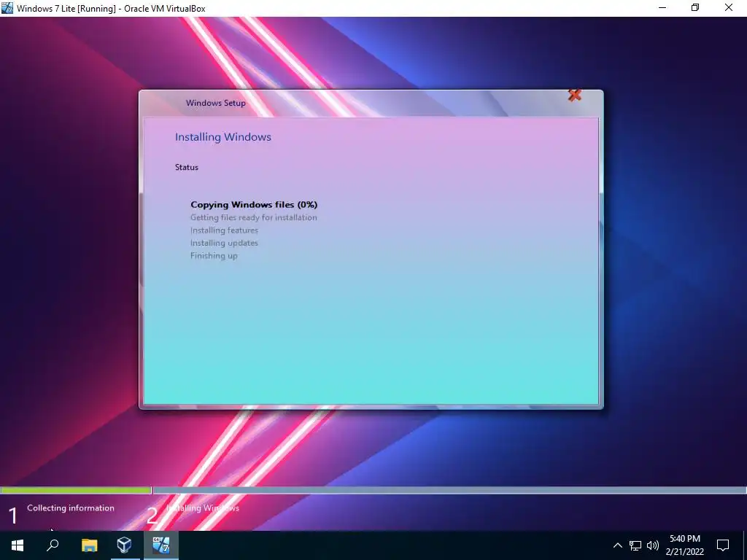
Task: Minimize the VirtualBox window
Action: 662,7
